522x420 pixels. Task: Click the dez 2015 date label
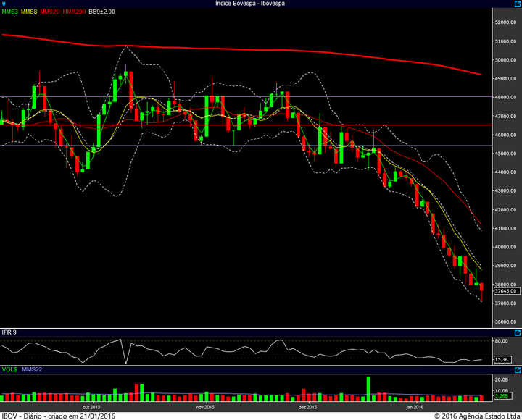307,407
